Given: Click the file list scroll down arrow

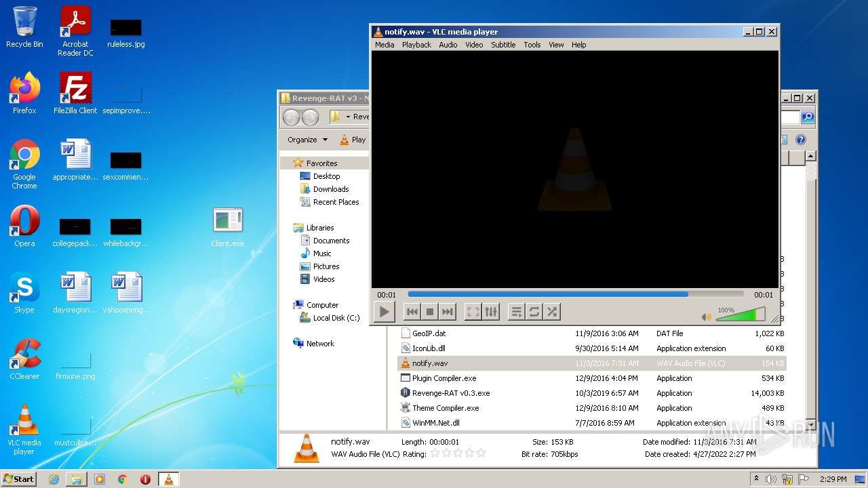Looking at the screenshot, I should click(x=810, y=424).
